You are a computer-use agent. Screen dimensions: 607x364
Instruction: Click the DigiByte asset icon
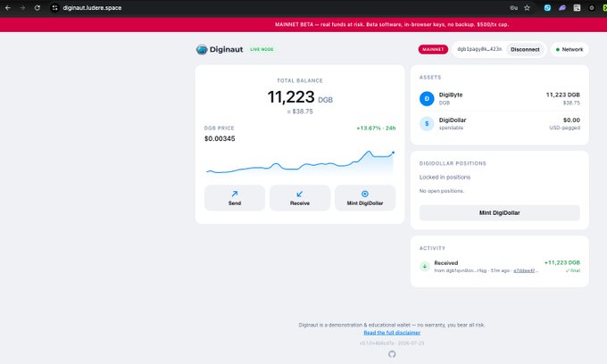point(427,99)
